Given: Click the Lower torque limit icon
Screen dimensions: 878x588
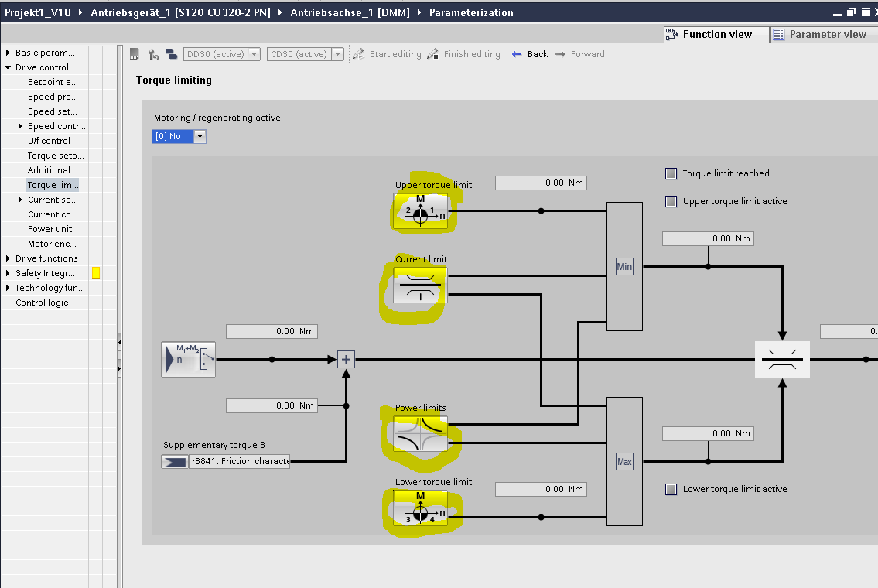Looking at the screenshot, I should point(421,508).
